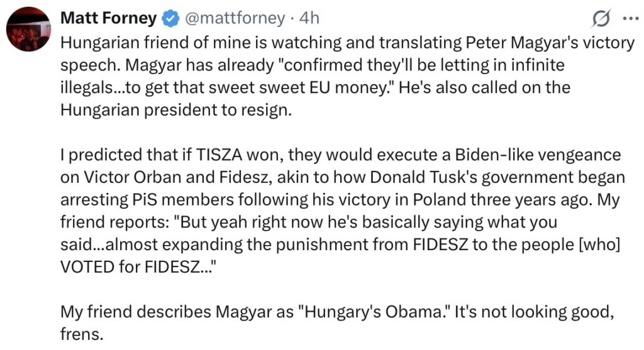Viewport: 644px width, 350px height.
Task: Click the final word "frens."
Action: pyautogui.click(x=81, y=333)
